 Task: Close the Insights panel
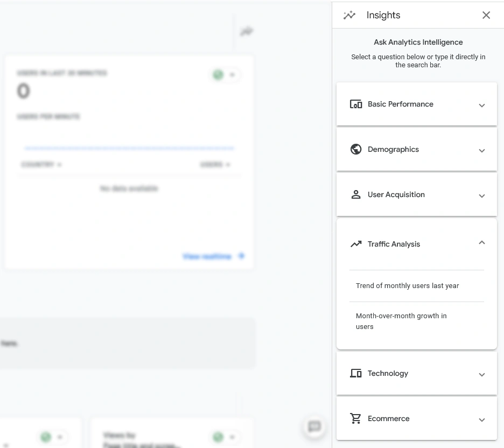tap(486, 15)
